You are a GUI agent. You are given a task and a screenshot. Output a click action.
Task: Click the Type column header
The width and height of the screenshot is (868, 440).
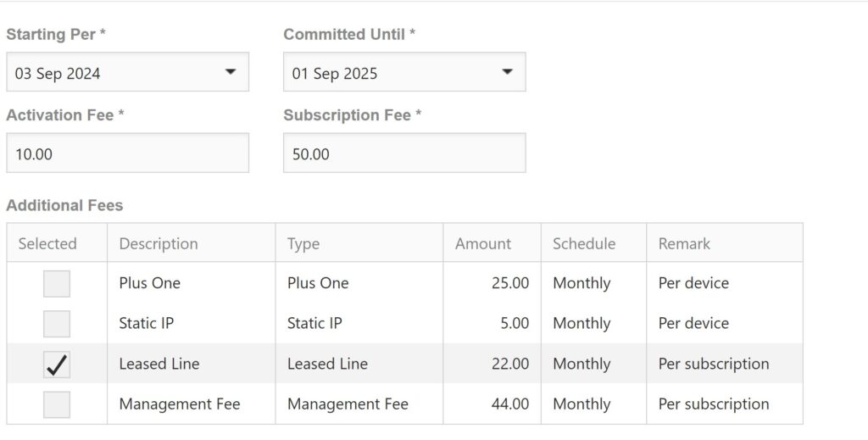[x=303, y=243]
